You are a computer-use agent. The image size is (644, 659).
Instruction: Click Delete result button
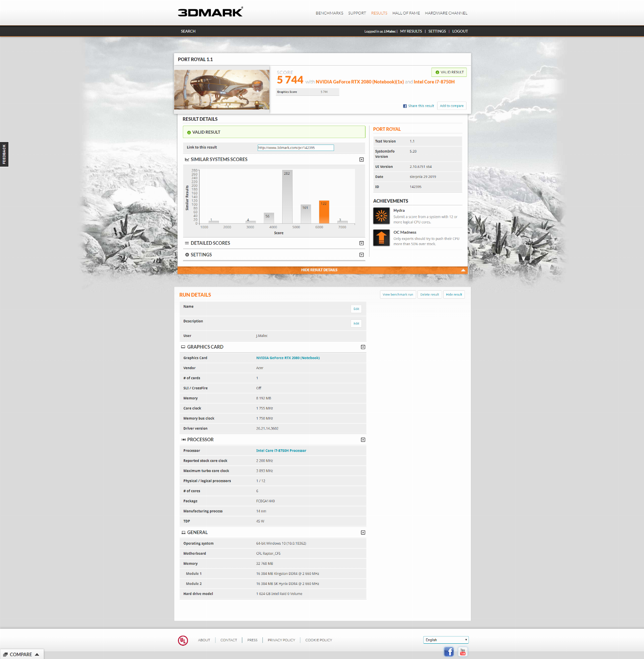tap(429, 295)
